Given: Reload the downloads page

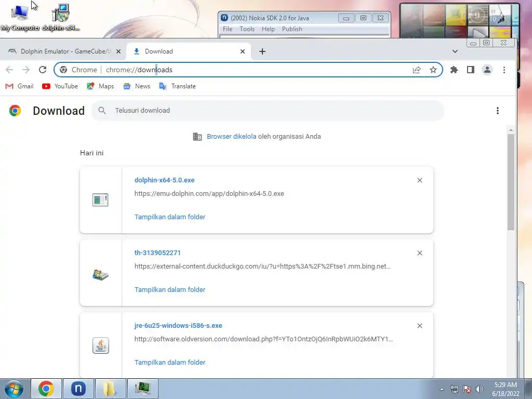Looking at the screenshot, I should click(x=43, y=70).
